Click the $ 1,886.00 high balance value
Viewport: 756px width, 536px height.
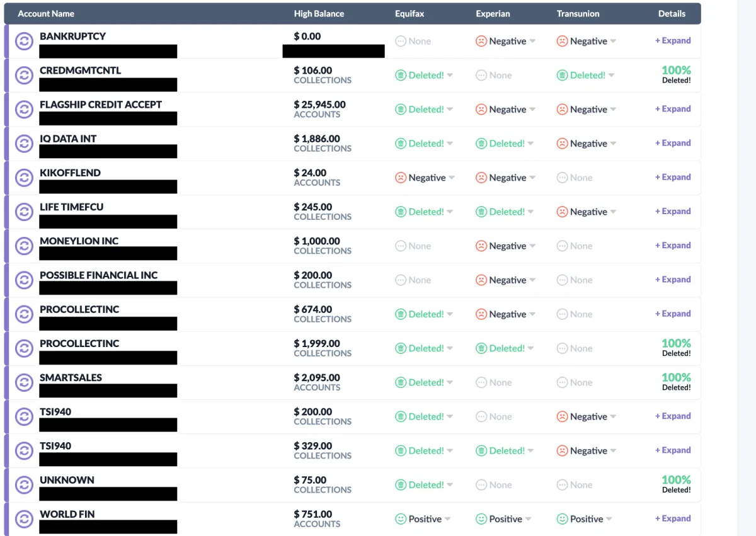click(317, 139)
